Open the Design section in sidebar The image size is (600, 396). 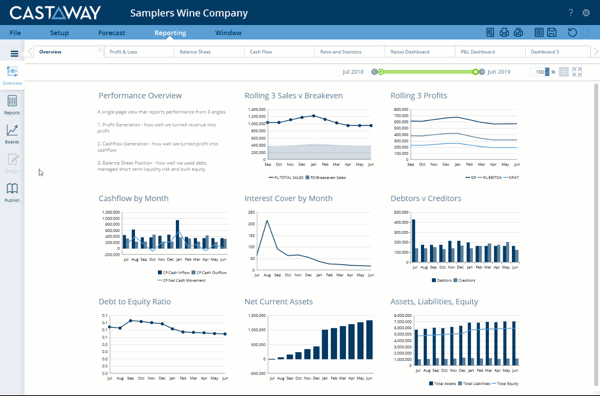(12, 163)
